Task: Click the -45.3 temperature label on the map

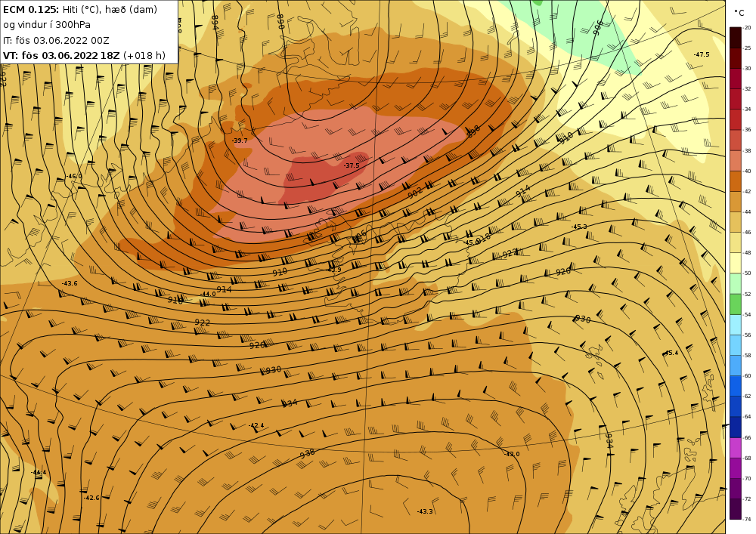Action: 579,227
